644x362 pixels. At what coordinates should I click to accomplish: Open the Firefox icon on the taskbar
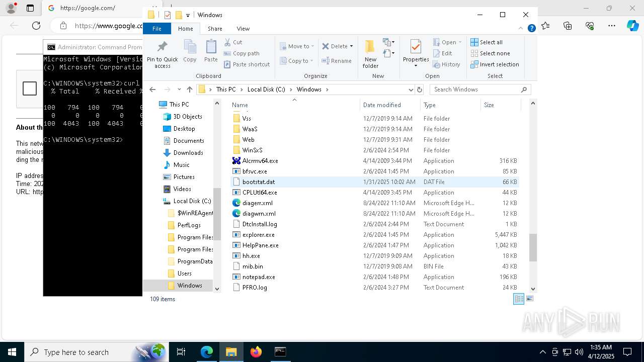(256, 352)
